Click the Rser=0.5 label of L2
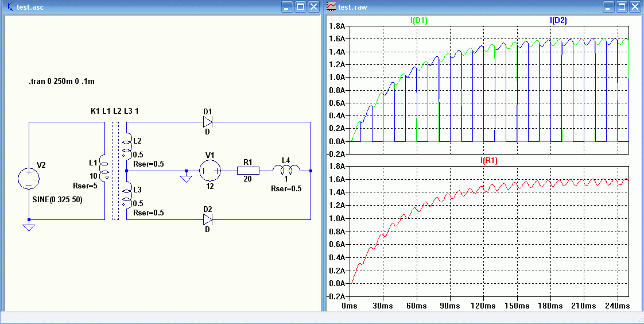The width and height of the screenshot is (644, 324). click(x=149, y=164)
